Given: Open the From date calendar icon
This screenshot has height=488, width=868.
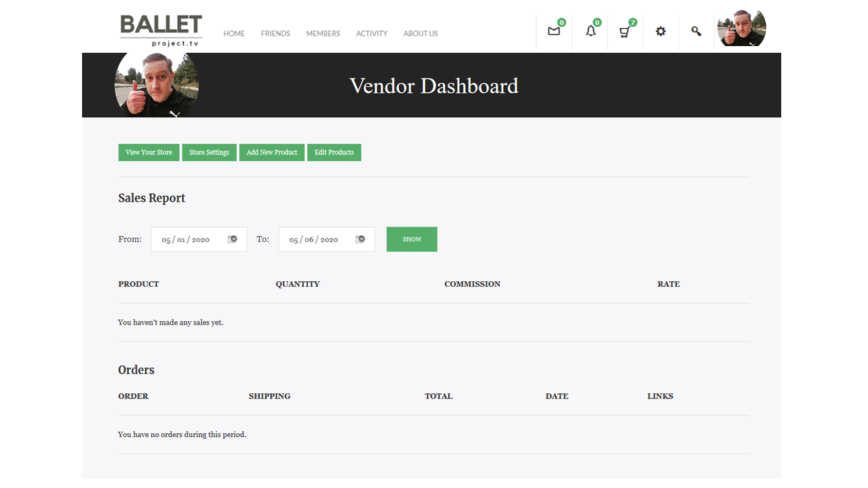Looking at the screenshot, I should pyautogui.click(x=233, y=239).
